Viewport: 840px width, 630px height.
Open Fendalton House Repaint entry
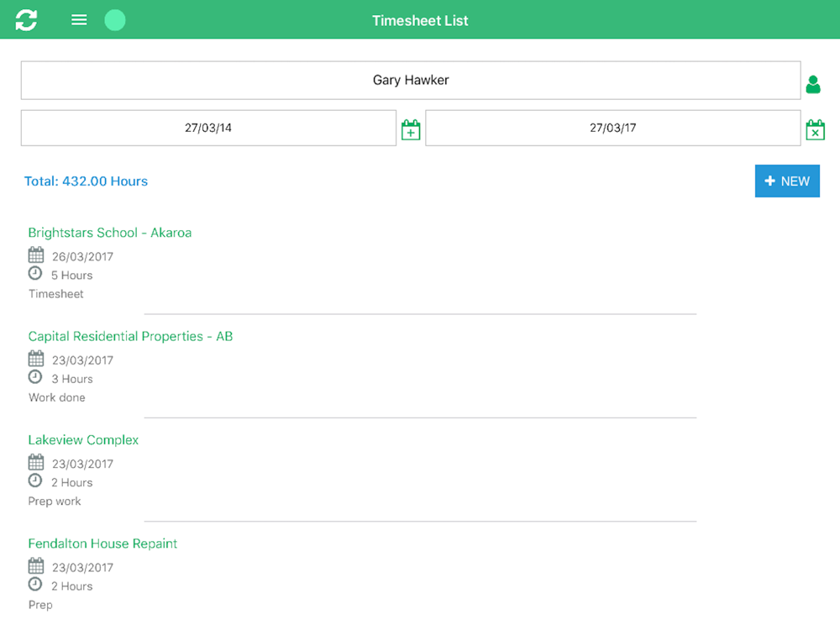point(102,543)
